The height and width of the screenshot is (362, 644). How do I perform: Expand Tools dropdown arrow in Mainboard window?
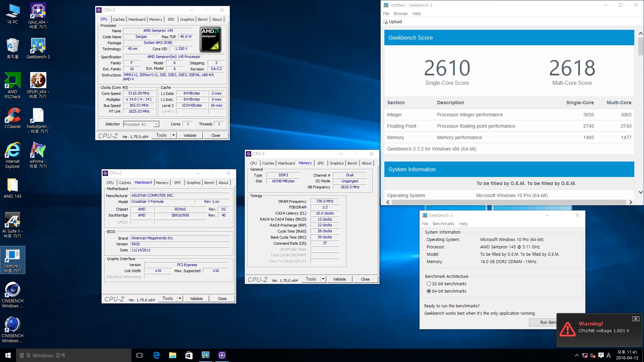[180, 299]
